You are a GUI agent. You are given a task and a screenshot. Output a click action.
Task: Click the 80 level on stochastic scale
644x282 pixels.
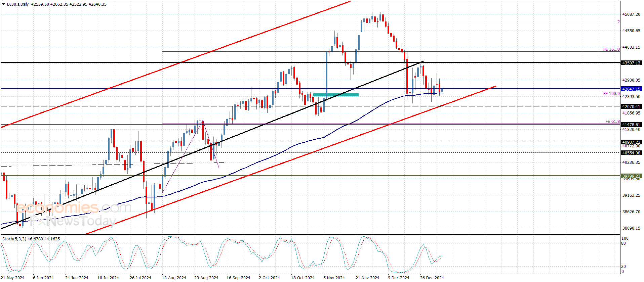(x=624, y=243)
